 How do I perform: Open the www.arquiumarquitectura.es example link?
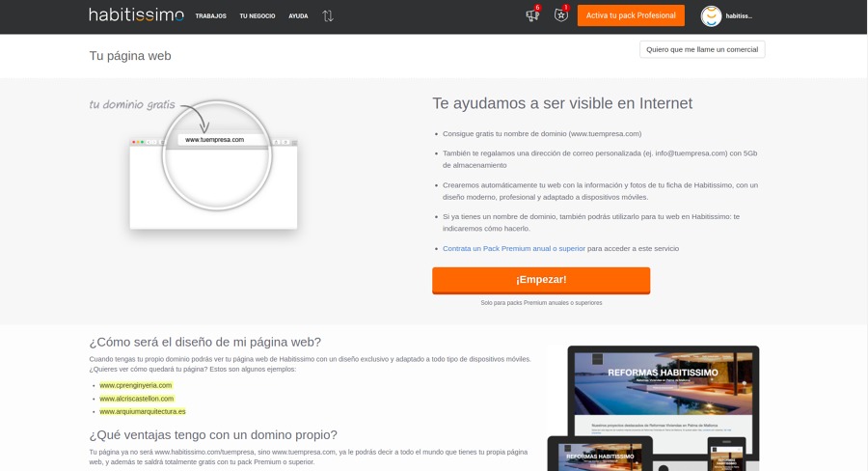[143, 412]
